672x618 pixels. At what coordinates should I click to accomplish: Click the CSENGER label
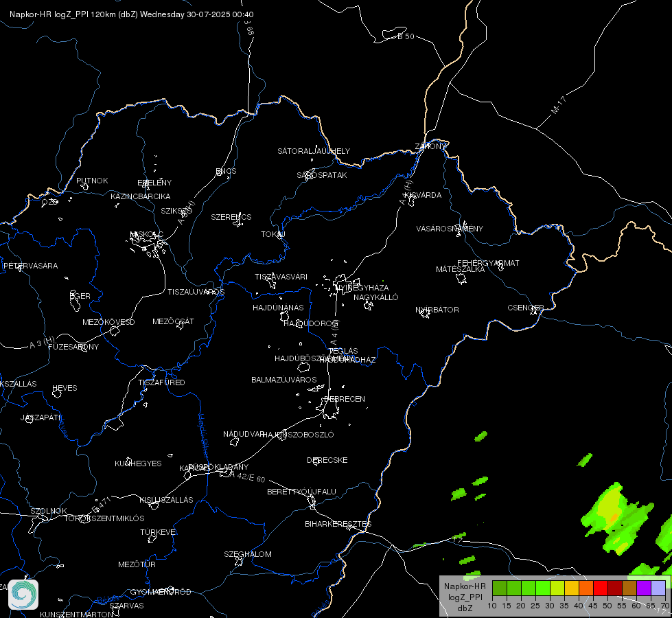click(x=525, y=308)
